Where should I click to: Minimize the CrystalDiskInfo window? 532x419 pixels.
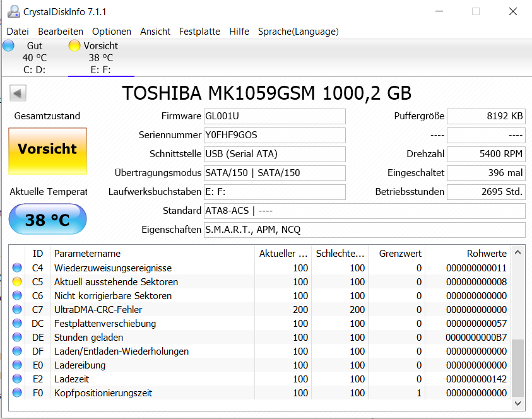439,11
